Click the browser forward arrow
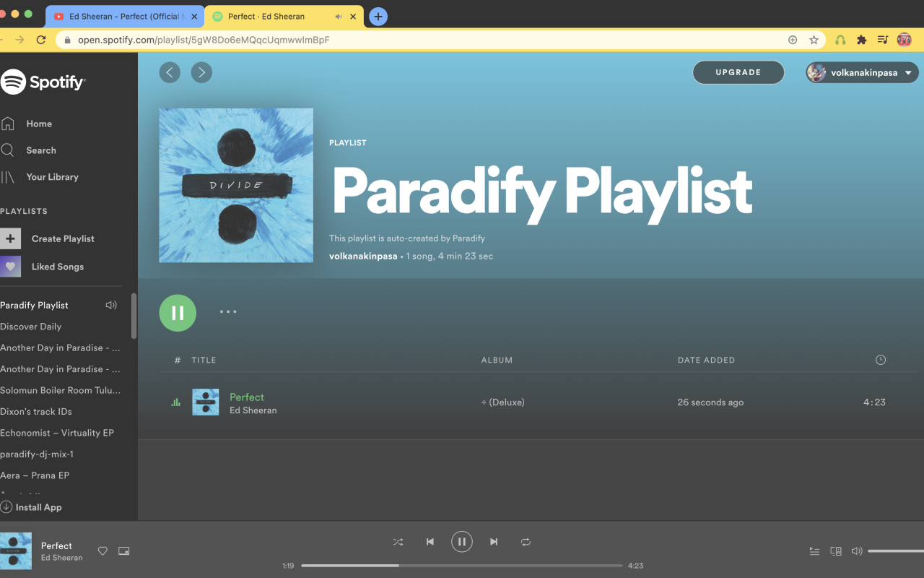The image size is (924, 578). click(x=19, y=40)
